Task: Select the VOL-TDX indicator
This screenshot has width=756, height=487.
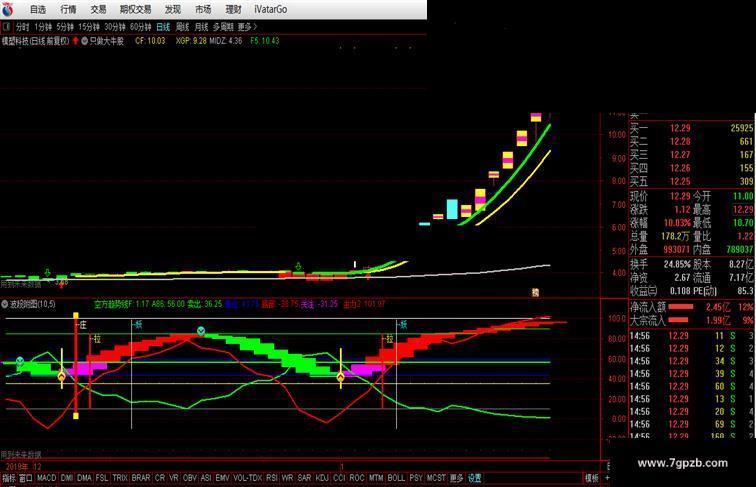Action: tap(247, 478)
